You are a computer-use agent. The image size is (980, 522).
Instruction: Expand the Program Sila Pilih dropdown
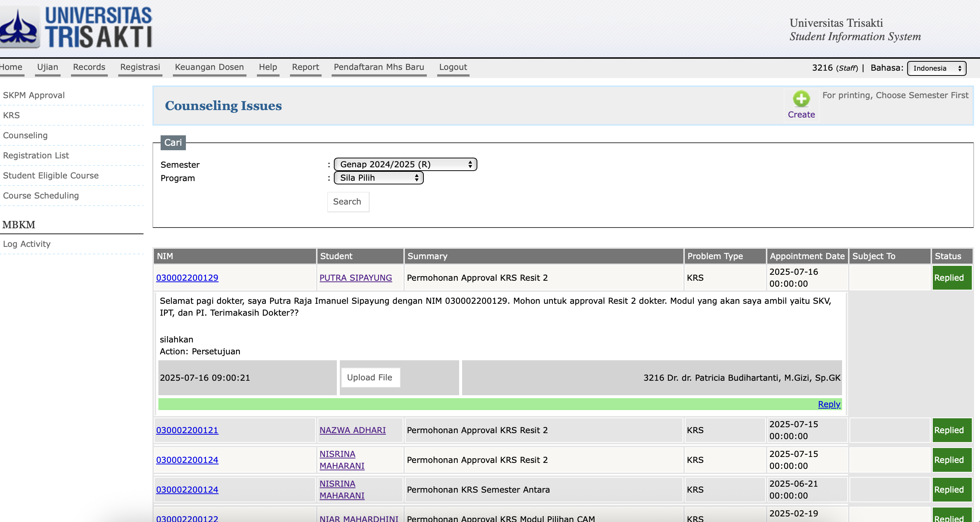378,178
